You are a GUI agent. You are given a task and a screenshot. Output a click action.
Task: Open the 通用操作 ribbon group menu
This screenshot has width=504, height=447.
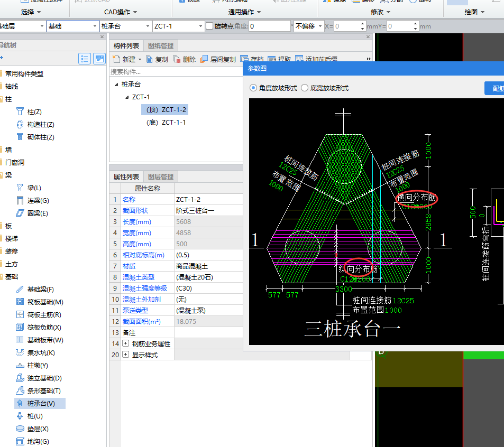pos(244,12)
